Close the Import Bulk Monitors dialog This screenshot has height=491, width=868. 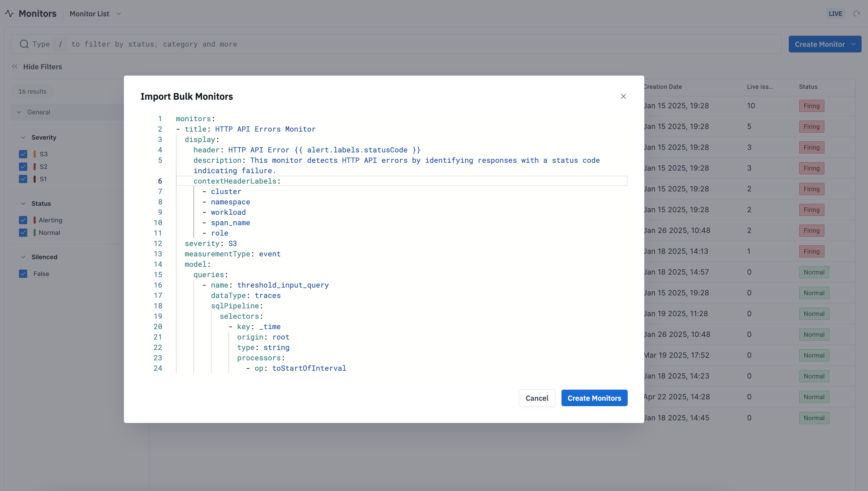623,96
